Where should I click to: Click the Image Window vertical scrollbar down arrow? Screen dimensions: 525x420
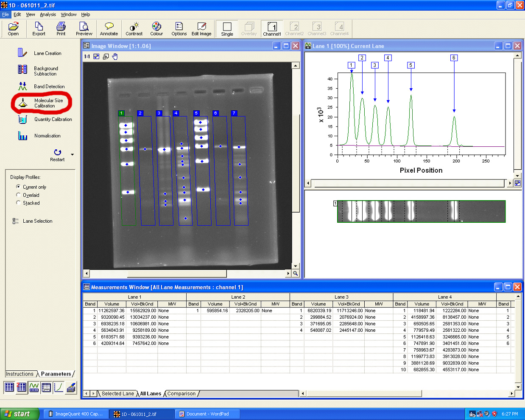(296, 266)
